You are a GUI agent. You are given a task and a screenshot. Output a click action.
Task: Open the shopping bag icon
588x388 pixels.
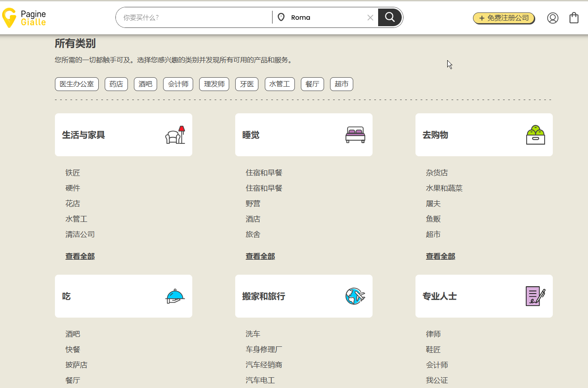click(574, 18)
